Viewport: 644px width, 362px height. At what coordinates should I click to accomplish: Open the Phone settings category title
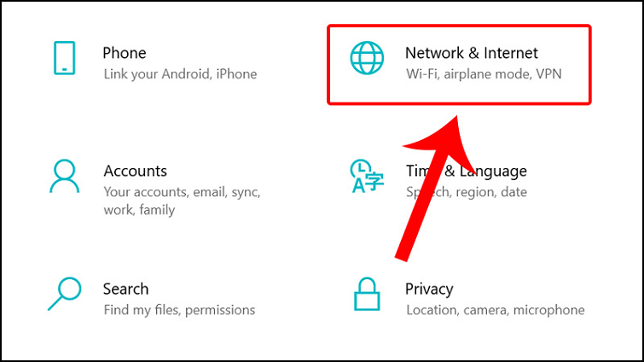(125, 53)
